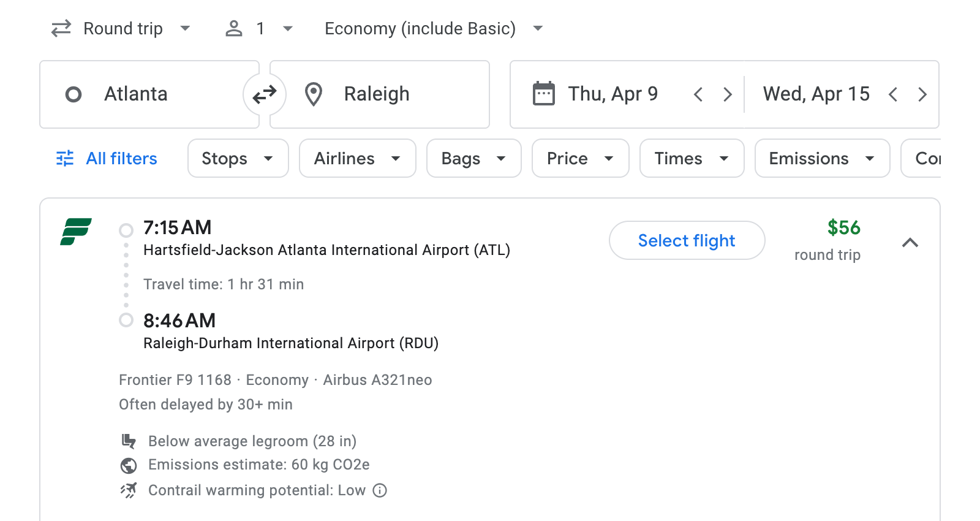Open the Airlines filter dropdown
The width and height of the screenshot is (980, 521).
pyautogui.click(x=357, y=158)
